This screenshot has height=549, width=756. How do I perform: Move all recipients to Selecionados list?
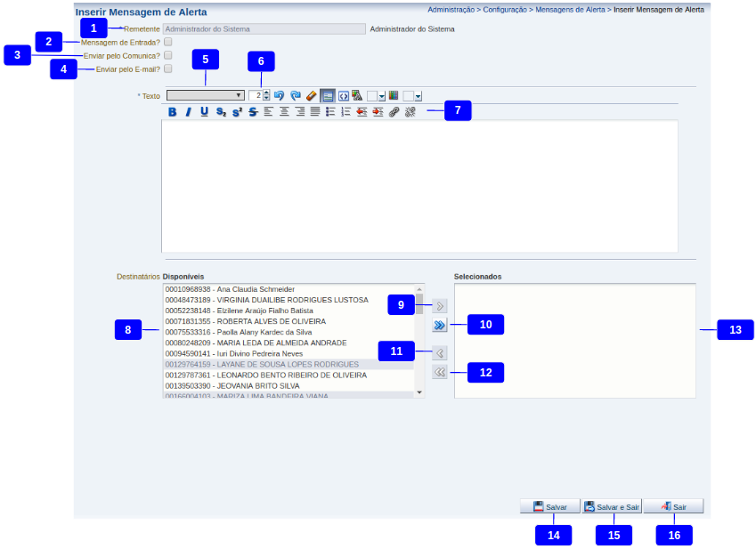pyautogui.click(x=439, y=326)
